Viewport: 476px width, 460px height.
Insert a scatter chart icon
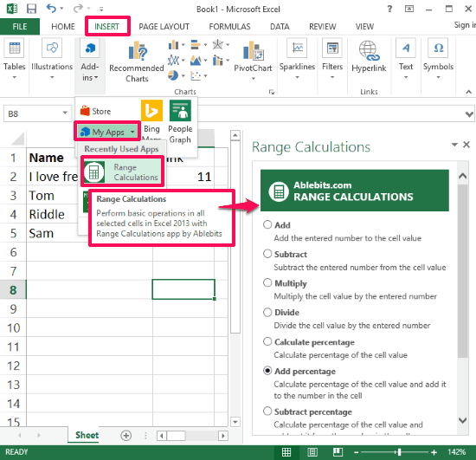pyautogui.click(x=196, y=75)
